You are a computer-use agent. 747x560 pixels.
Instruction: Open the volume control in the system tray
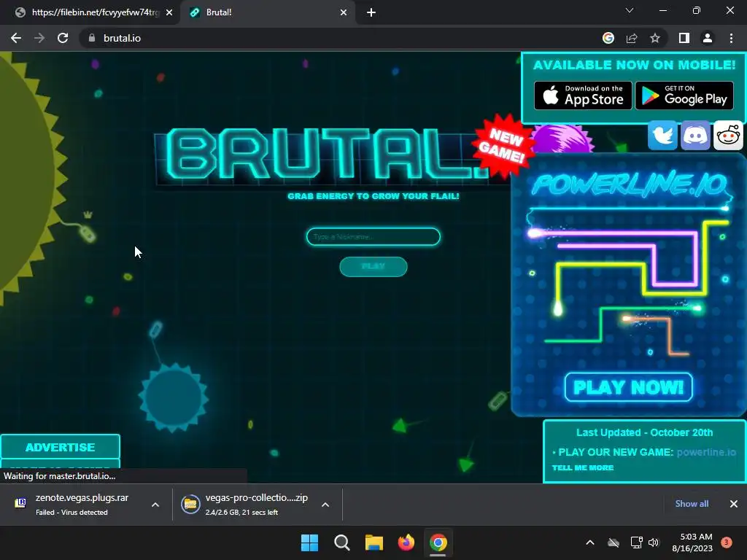click(654, 542)
